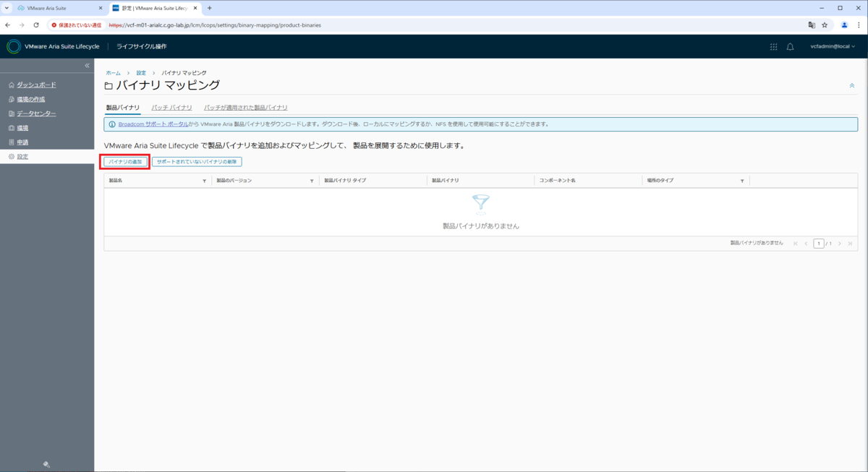The image size is (868, 472).
Task: Go to the last page of results
Action: (x=850, y=244)
